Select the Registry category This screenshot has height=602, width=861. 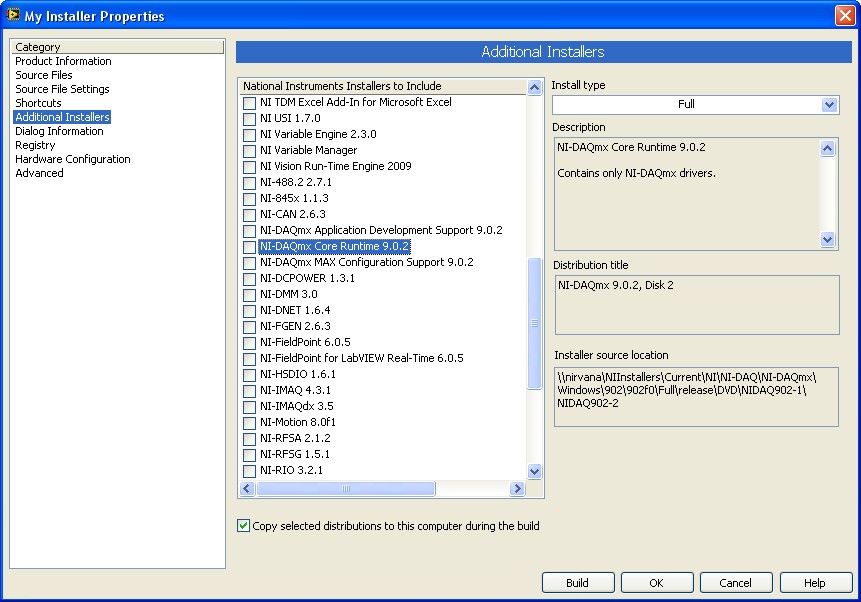pos(35,145)
